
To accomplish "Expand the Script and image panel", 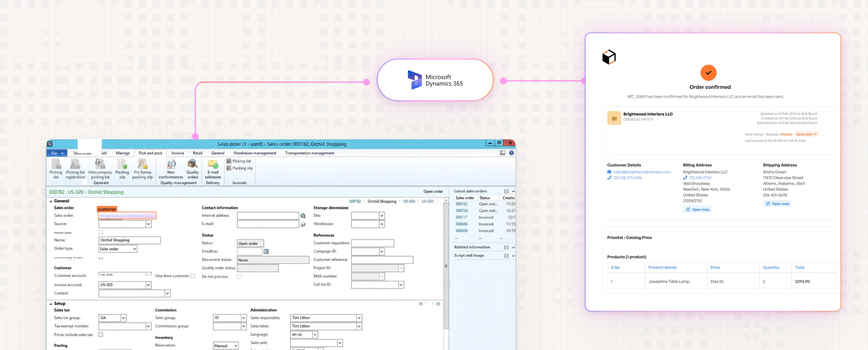I will [513, 256].
